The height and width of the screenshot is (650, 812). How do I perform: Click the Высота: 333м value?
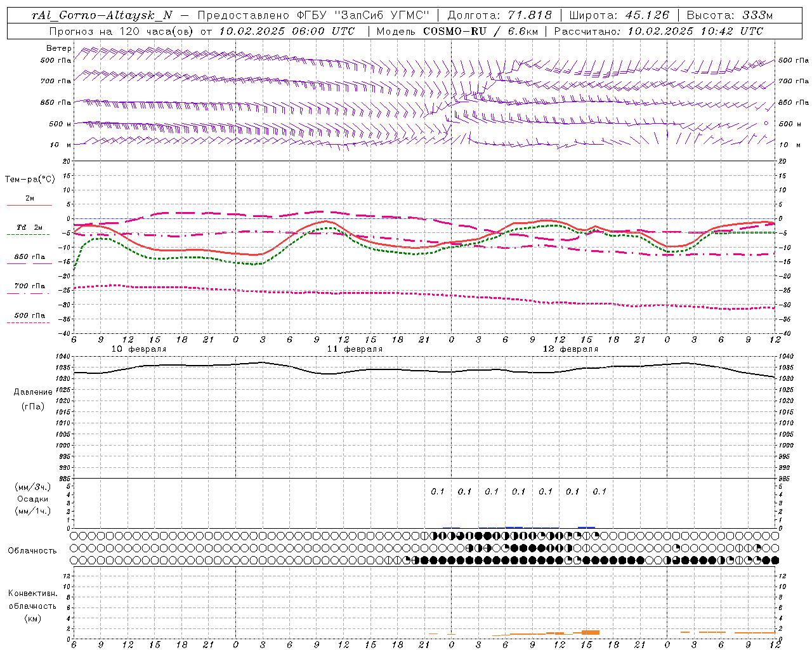730,15
